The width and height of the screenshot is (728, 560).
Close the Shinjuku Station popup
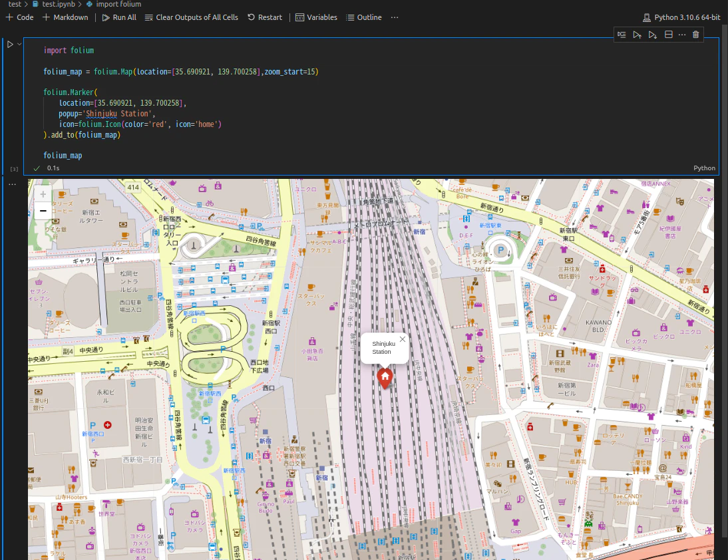403,339
